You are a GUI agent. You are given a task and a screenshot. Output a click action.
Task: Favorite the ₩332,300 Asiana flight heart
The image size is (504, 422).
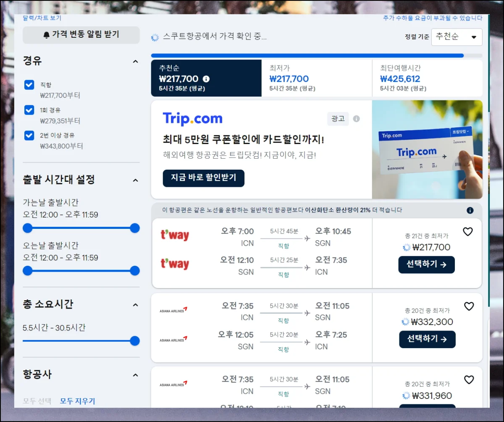pyautogui.click(x=469, y=306)
